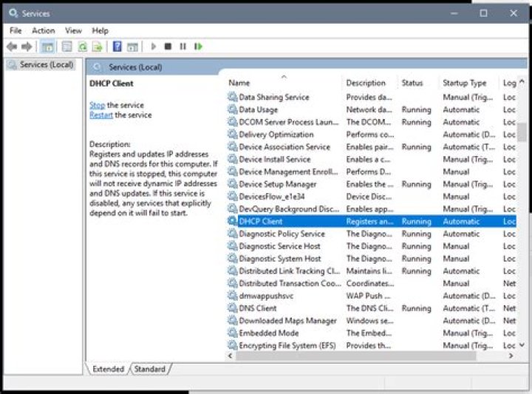Click the Back arrow toolbar icon

[x=12, y=47]
